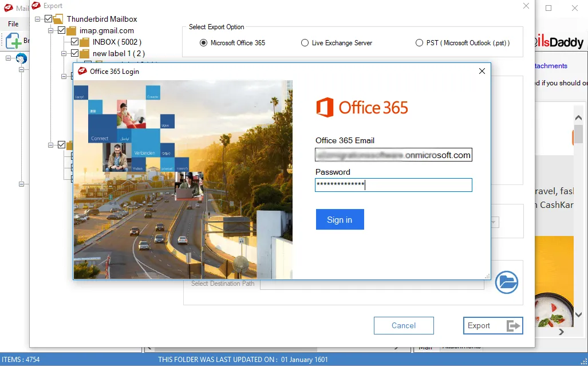Click the imap.gmail.com folder icon
The height and width of the screenshot is (366, 588).
click(71, 31)
